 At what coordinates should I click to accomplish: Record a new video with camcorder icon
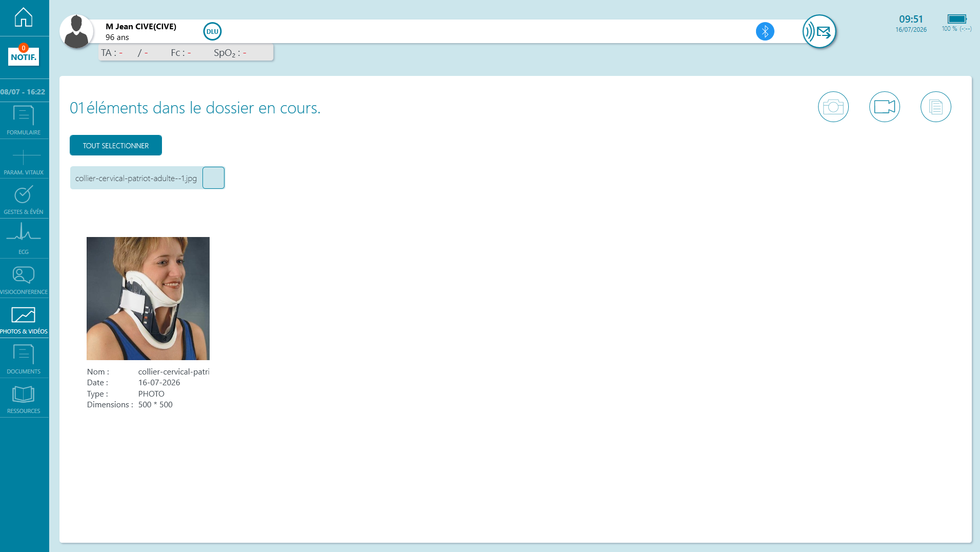[885, 107]
